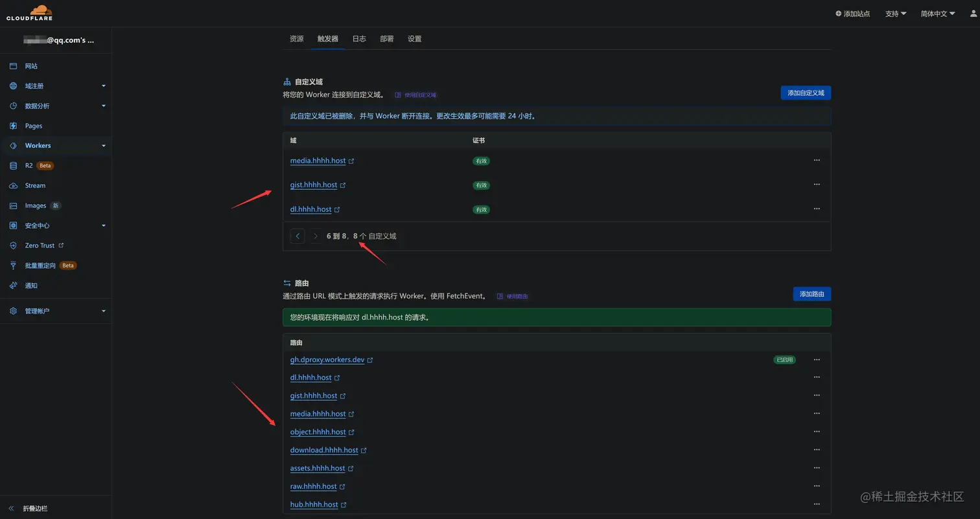Image resolution: width=980 pixels, height=519 pixels.
Task: Open gh.dproxy.workers.dev route link
Action: click(331, 360)
